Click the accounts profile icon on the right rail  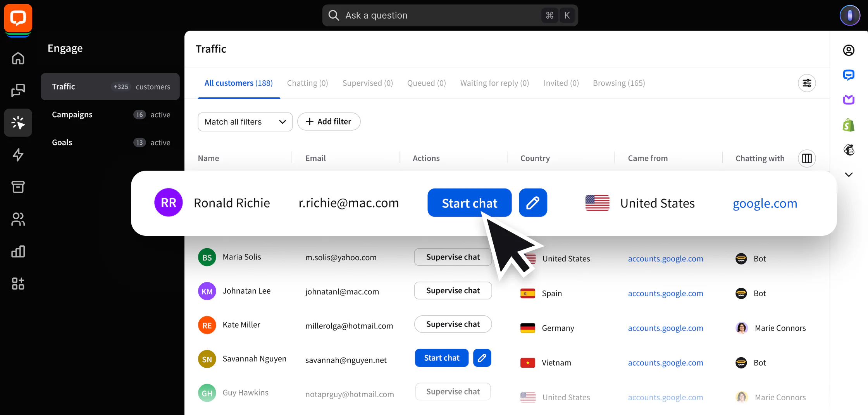pyautogui.click(x=849, y=50)
